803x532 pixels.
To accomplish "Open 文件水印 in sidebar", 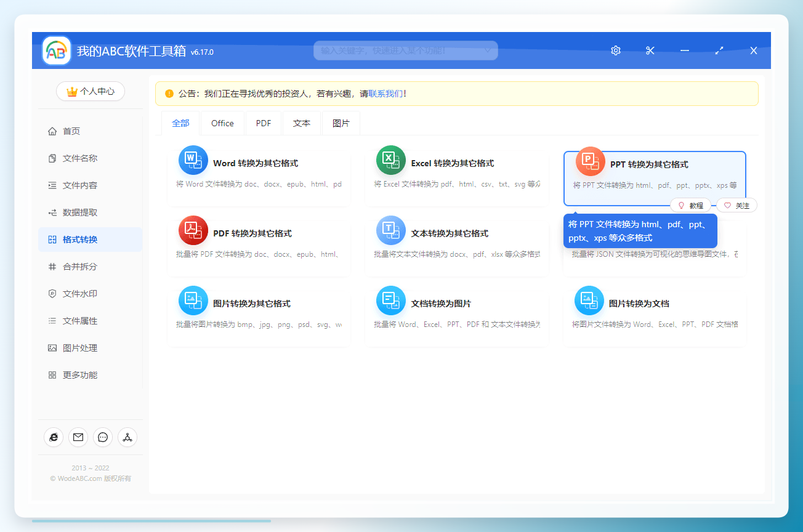I will click(x=91, y=294).
